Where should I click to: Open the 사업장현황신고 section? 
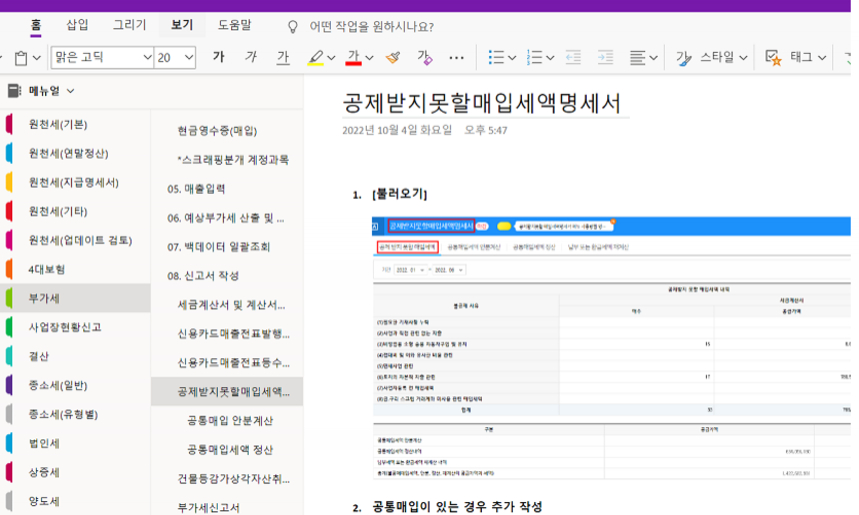coord(76,327)
